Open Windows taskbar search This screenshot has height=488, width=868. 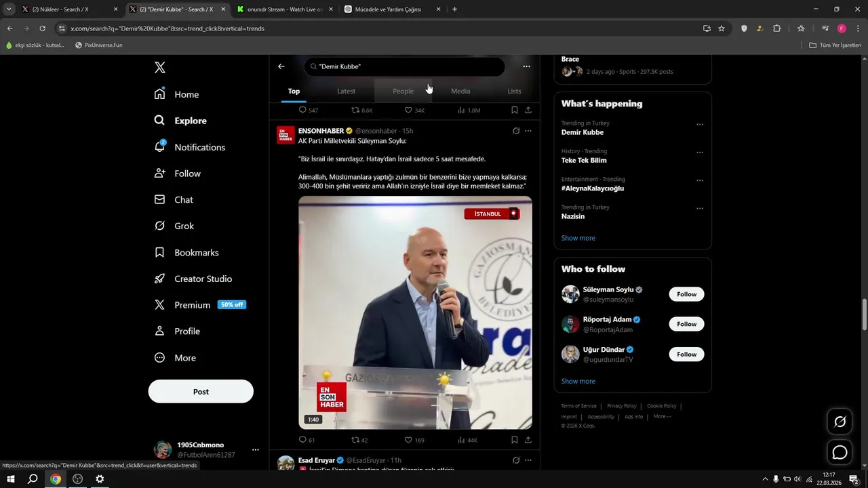(x=33, y=479)
